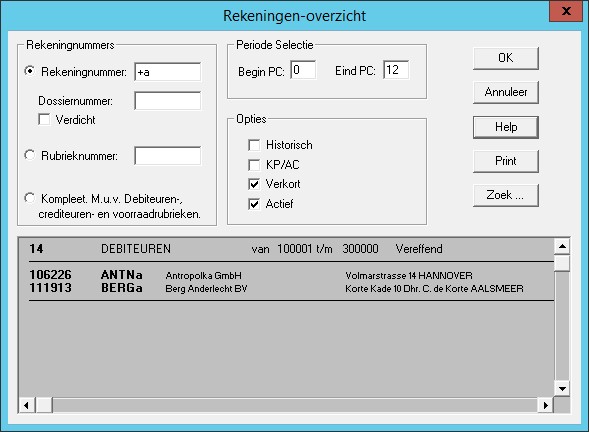Uncheck the Verkort option
The width and height of the screenshot is (589, 432).
click(x=254, y=184)
